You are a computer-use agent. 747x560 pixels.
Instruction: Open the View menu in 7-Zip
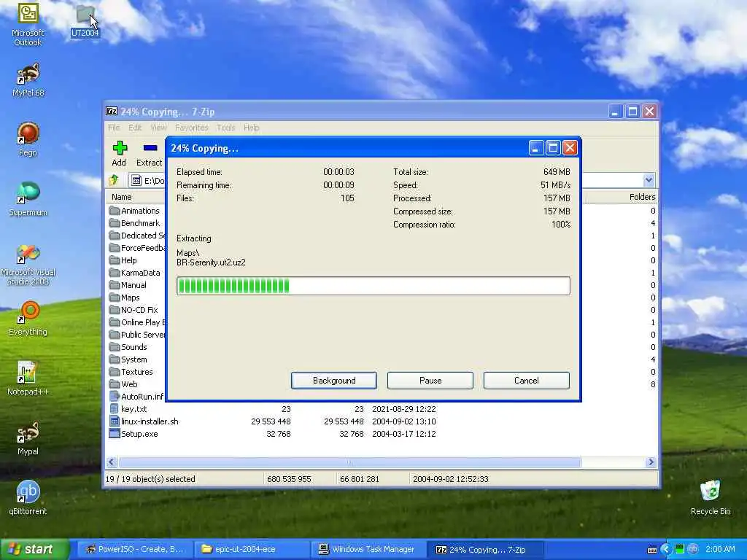tap(158, 128)
